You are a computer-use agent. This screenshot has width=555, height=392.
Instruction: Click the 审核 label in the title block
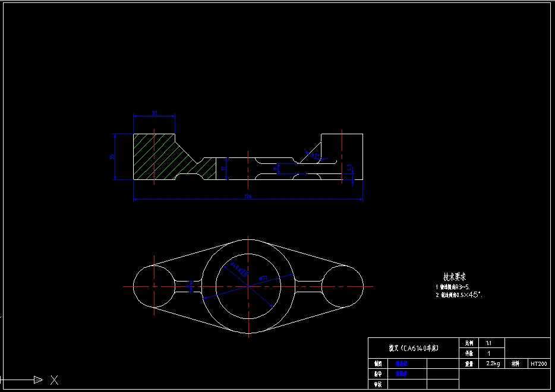pos(378,384)
